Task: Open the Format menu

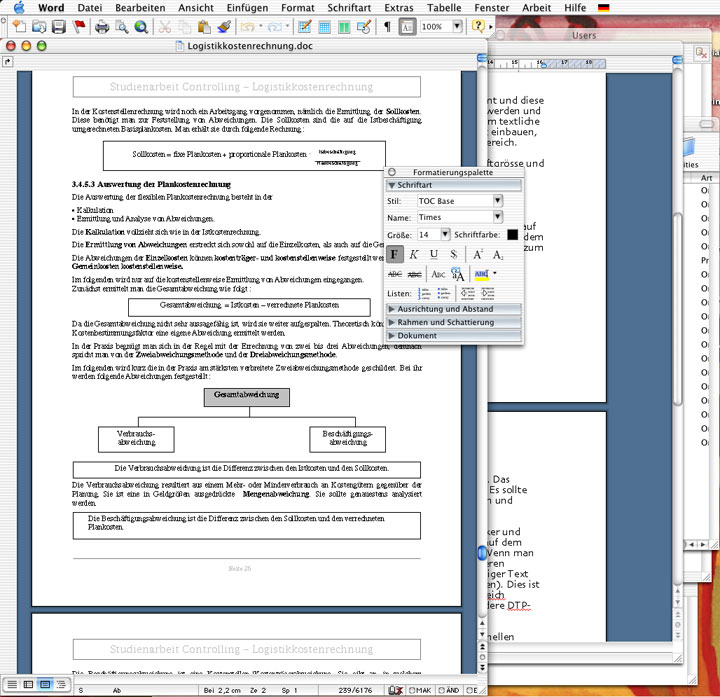Action: pos(298,7)
